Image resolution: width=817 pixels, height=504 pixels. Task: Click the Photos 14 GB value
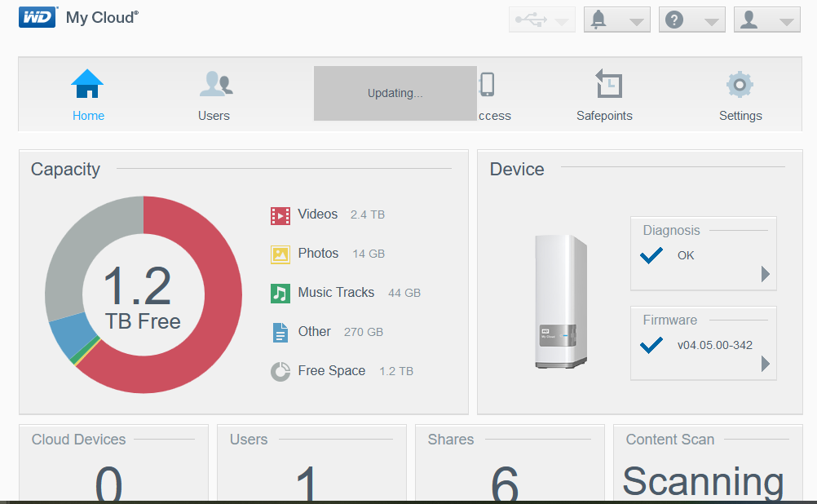click(x=369, y=254)
